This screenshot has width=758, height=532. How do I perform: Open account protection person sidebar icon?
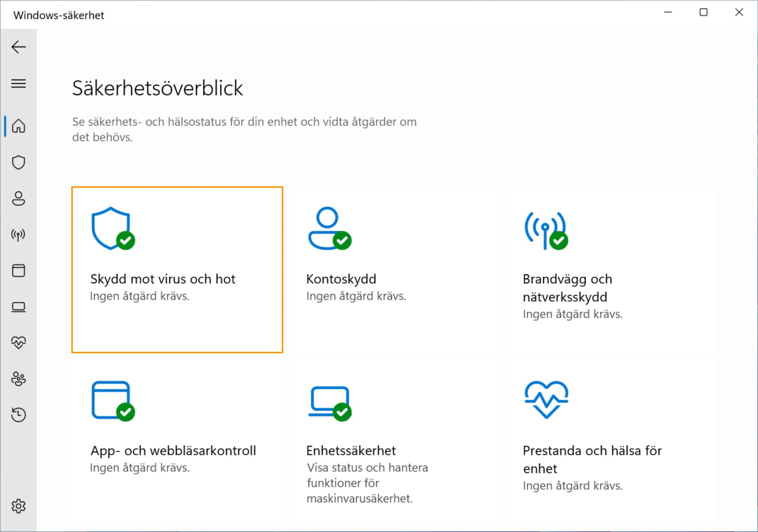pyautogui.click(x=19, y=199)
